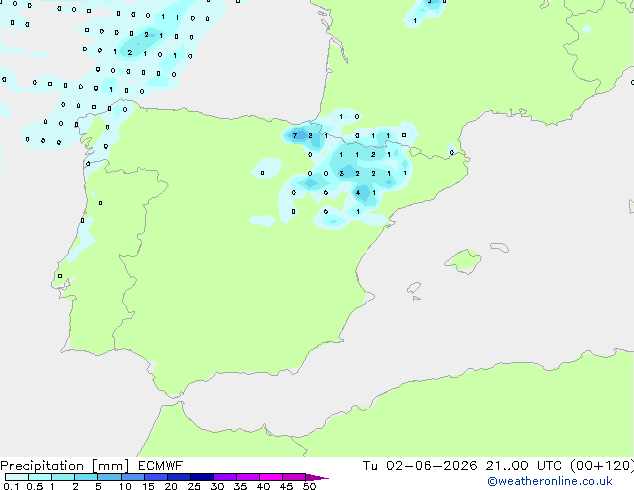This screenshot has height=490, width=634.
Task: Open the weatheronline.co.uk copyright link
Action: 549,481
